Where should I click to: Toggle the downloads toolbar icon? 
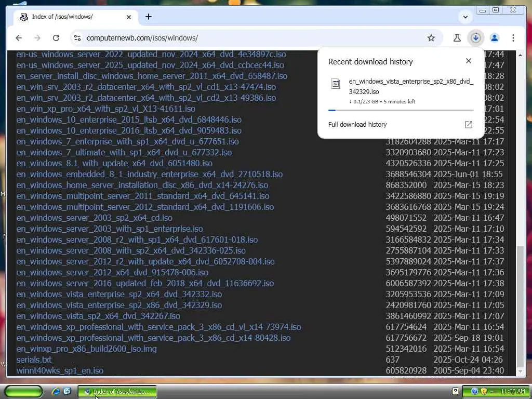pos(476,38)
